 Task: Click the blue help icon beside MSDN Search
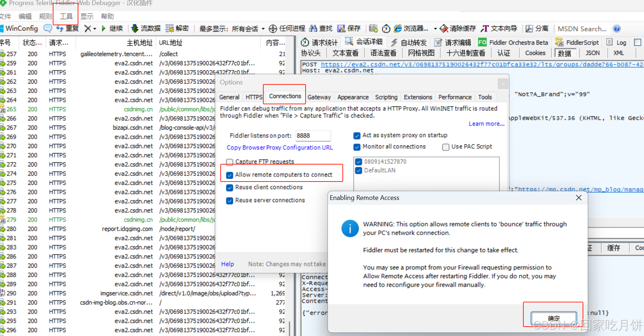pos(617,29)
